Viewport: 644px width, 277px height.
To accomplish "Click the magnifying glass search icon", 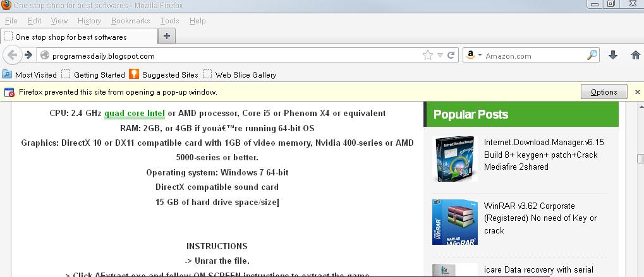I will coord(592,55).
